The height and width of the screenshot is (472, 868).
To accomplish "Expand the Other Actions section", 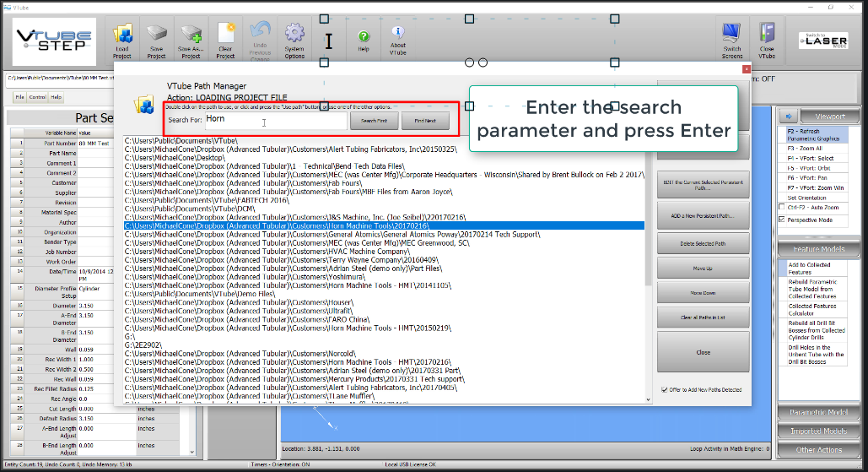I will pyautogui.click(x=818, y=450).
